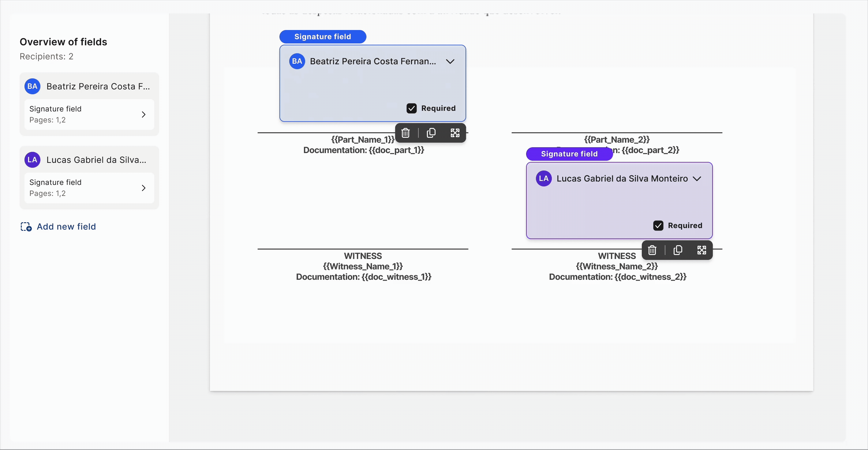Click the Add new field icon
This screenshot has width=868, height=450.
point(26,227)
